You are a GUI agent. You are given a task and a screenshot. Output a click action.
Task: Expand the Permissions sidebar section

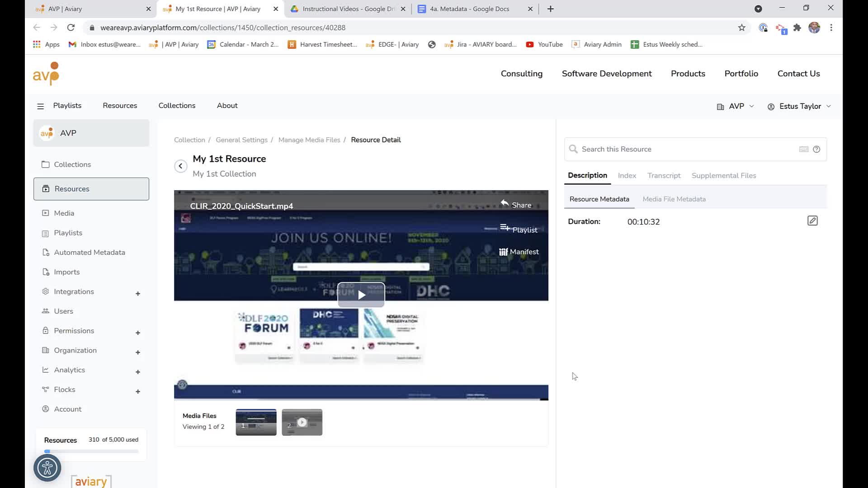(x=138, y=333)
